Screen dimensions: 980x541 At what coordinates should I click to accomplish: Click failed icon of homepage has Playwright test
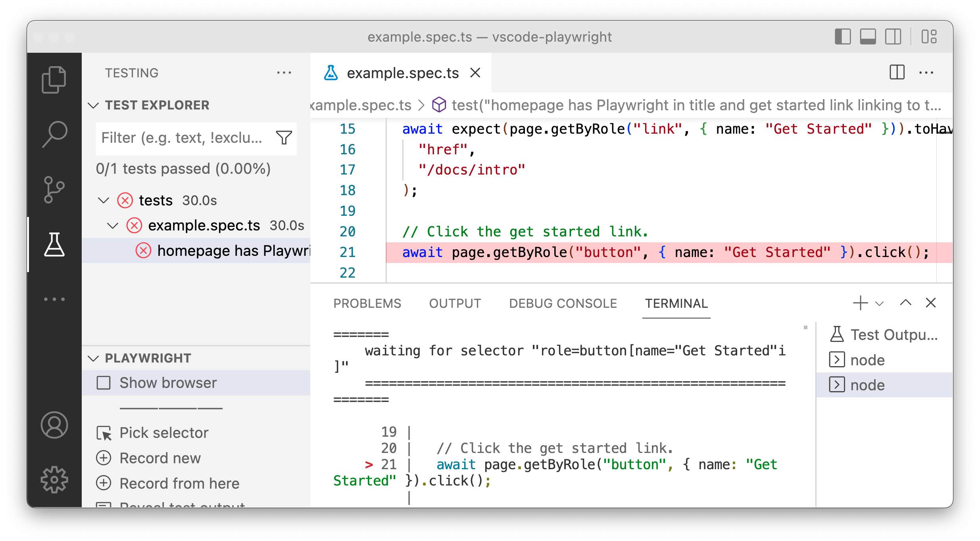click(x=143, y=251)
